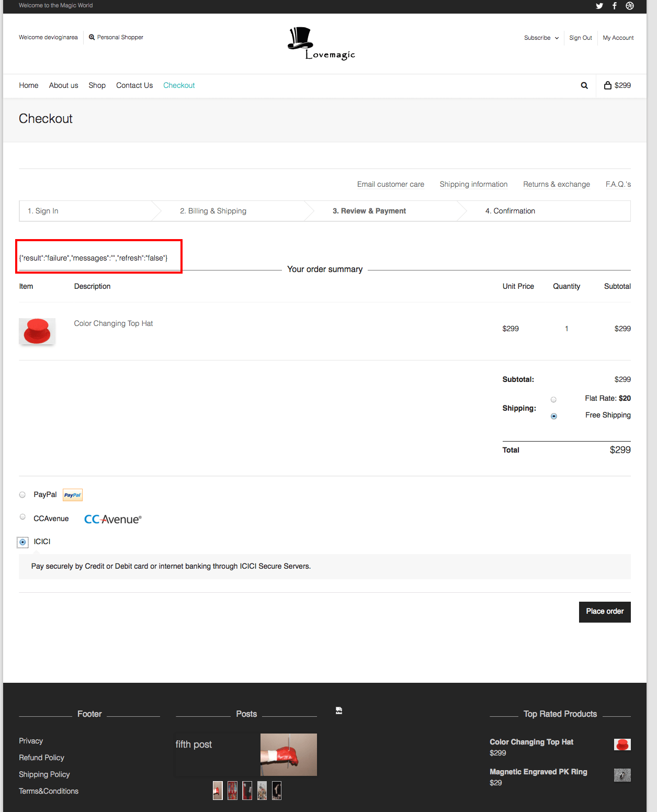
Task: Click the quantity field showing 1
Action: (x=567, y=329)
